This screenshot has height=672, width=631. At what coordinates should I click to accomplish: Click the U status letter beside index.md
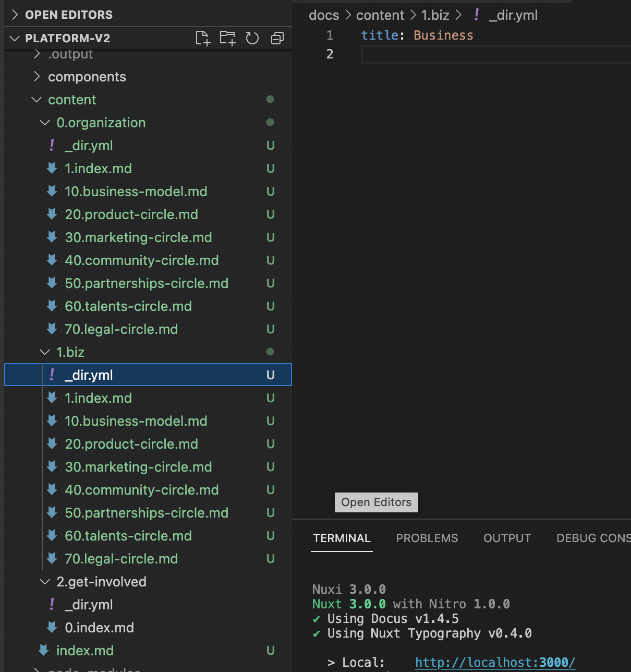271,650
